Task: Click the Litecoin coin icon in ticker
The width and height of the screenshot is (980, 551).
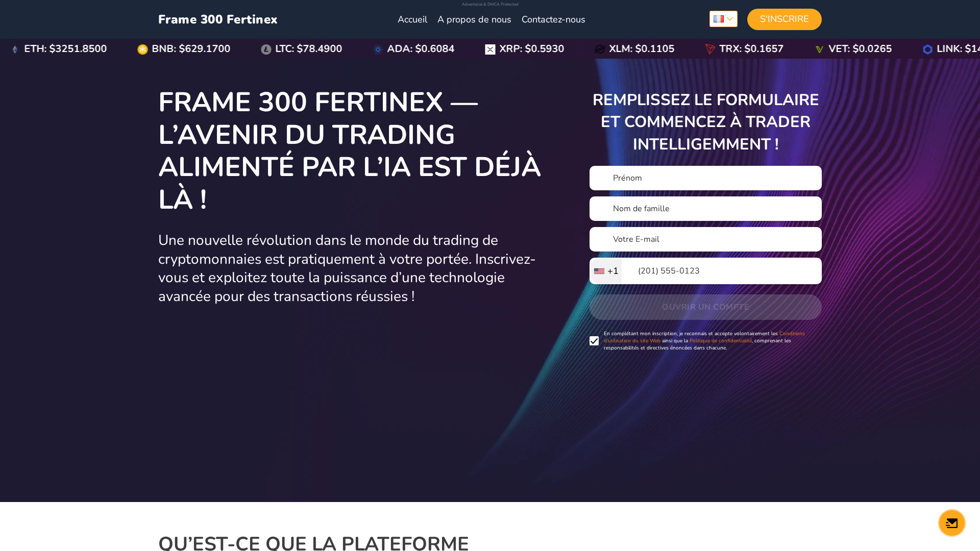Action: pos(266,49)
